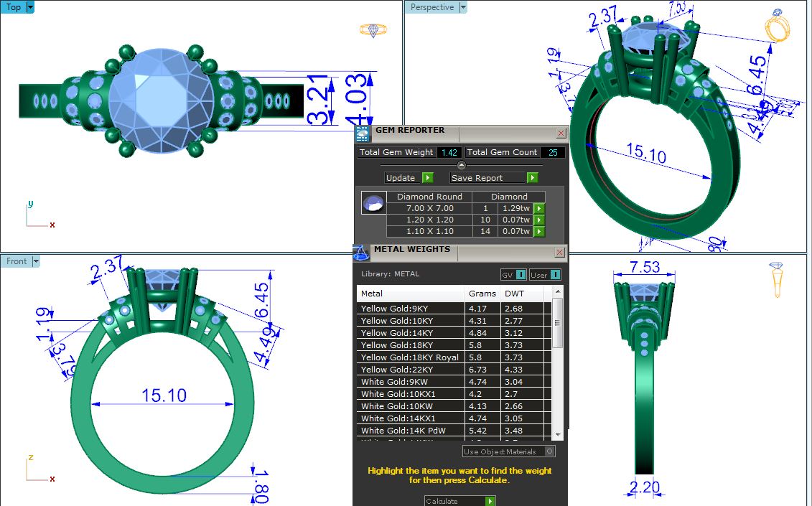
Task: Click the Update button
Action: (x=409, y=178)
